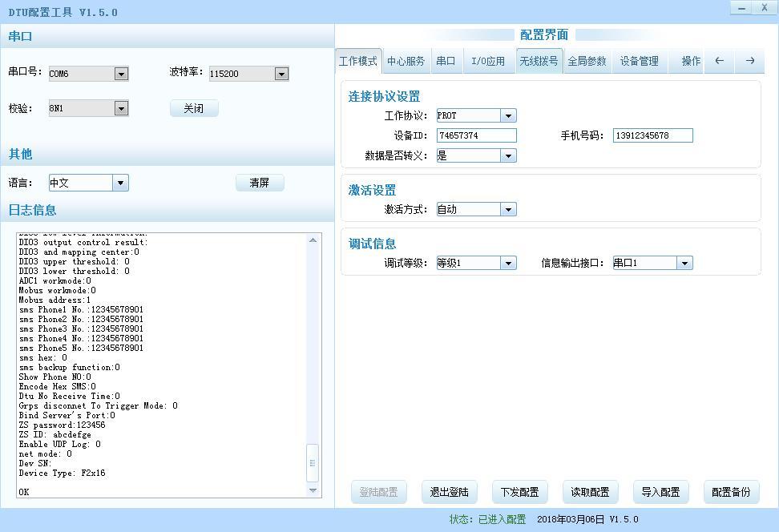Click the 设备ID input field
The height and width of the screenshot is (532, 779).
pos(476,136)
